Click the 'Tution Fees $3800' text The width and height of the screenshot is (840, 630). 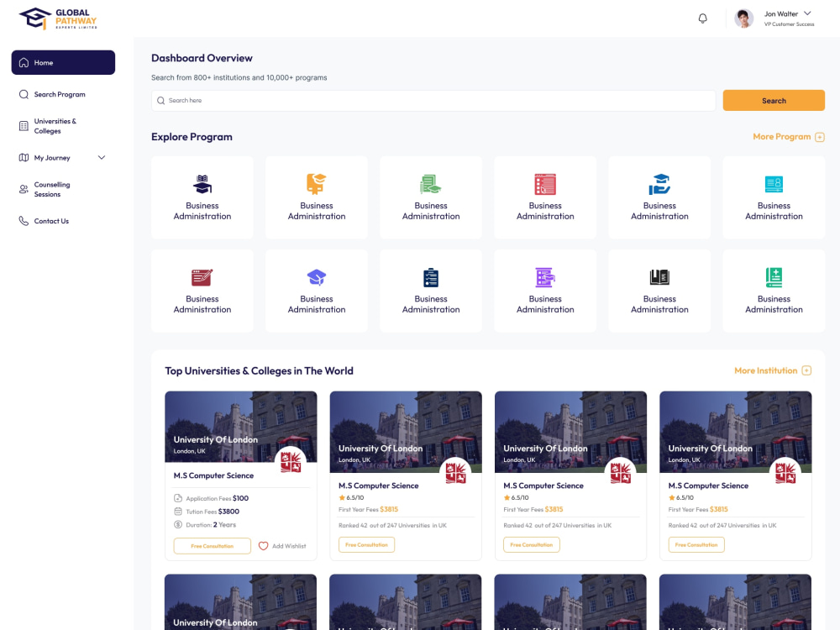(213, 512)
